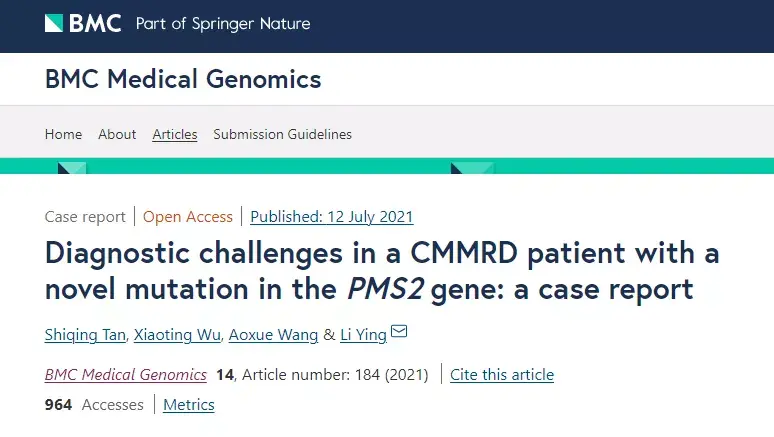
Task: Click the envelope icon beside Li Ying
Action: point(398,333)
